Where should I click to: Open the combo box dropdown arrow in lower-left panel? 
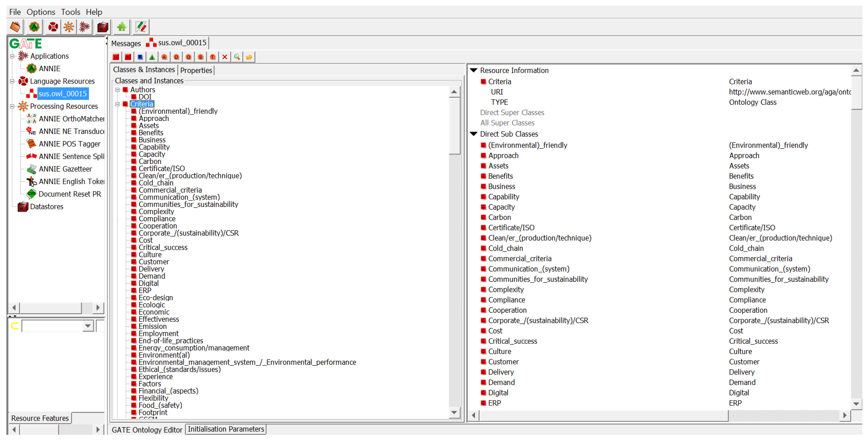click(88, 327)
